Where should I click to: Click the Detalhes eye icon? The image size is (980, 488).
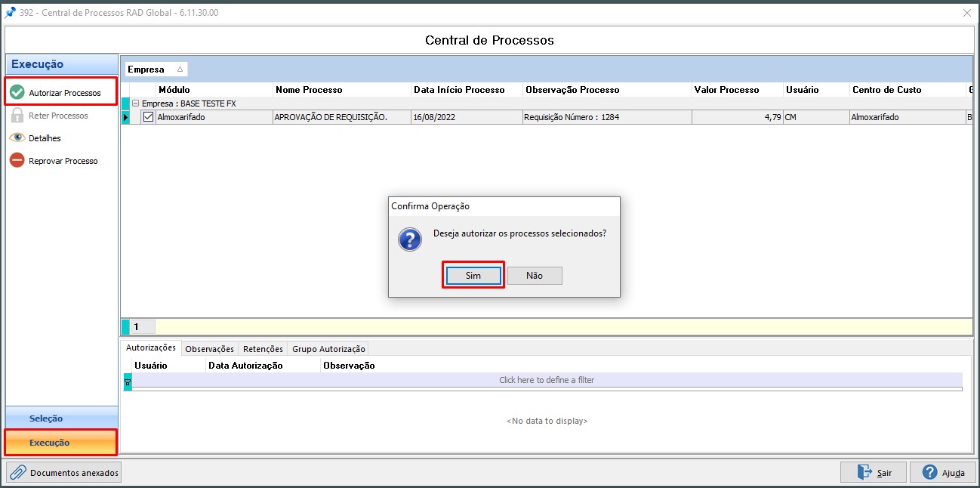point(17,138)
